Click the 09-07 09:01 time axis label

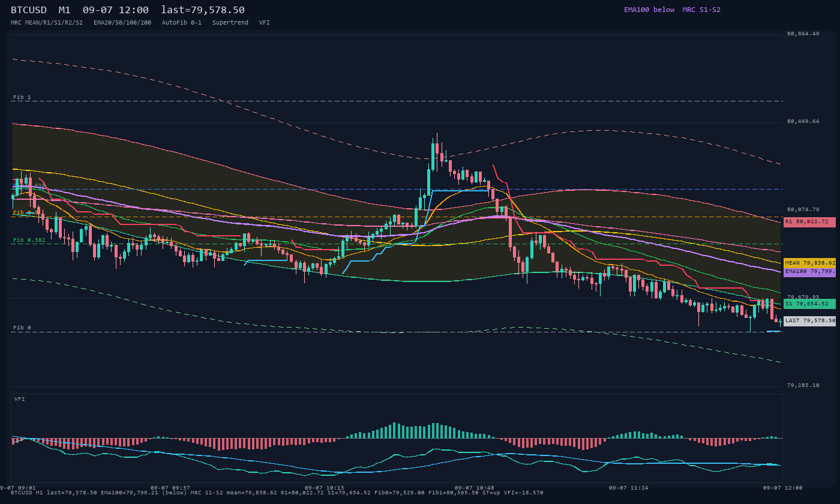(x=18, y=488)
